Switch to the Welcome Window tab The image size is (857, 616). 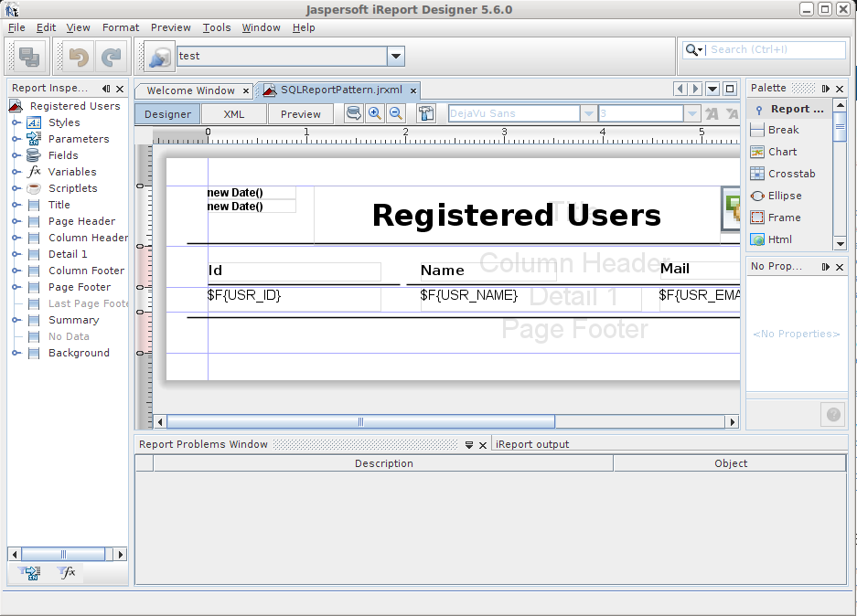(x=190, y=90)
